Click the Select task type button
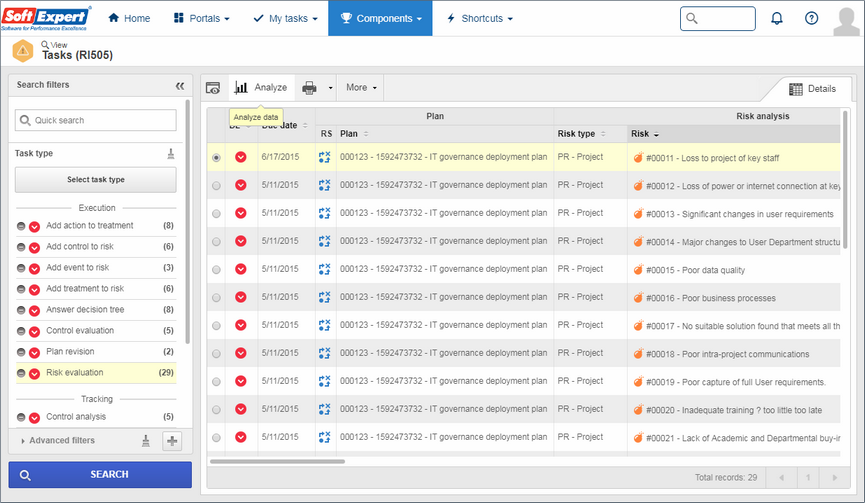865x503 pixels. [x=95, y=180]
